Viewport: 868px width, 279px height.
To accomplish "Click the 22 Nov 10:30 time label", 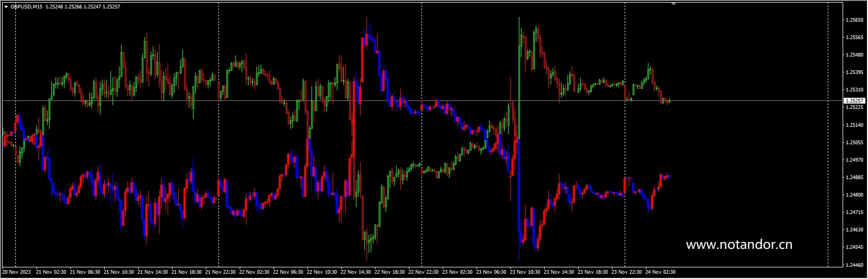I will [x=323, y=272].
